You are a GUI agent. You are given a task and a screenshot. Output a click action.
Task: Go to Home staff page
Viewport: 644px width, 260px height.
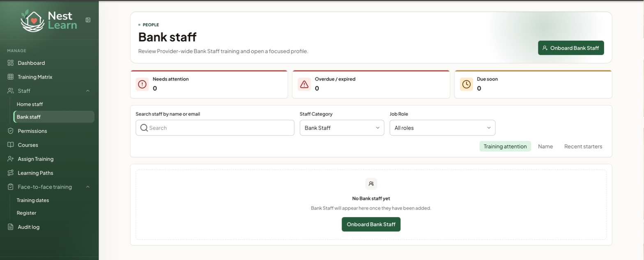pyautogui.click(x=54, y=104)
